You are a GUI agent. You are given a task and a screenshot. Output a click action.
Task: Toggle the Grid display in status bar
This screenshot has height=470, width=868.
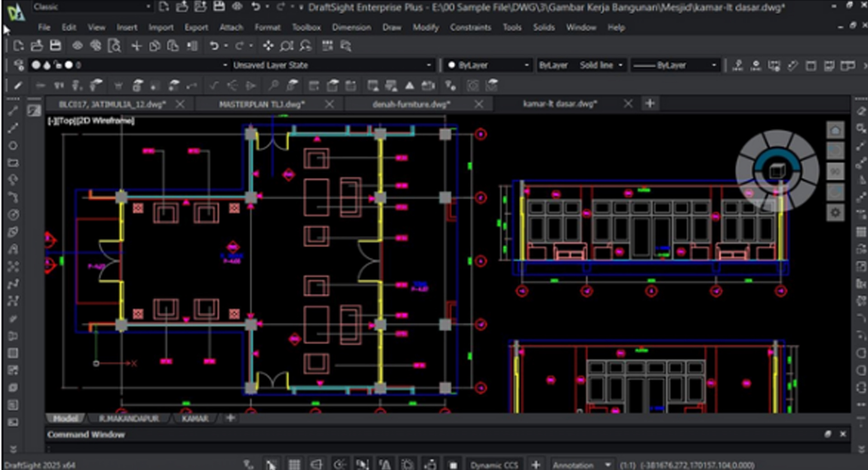point(294,465)
